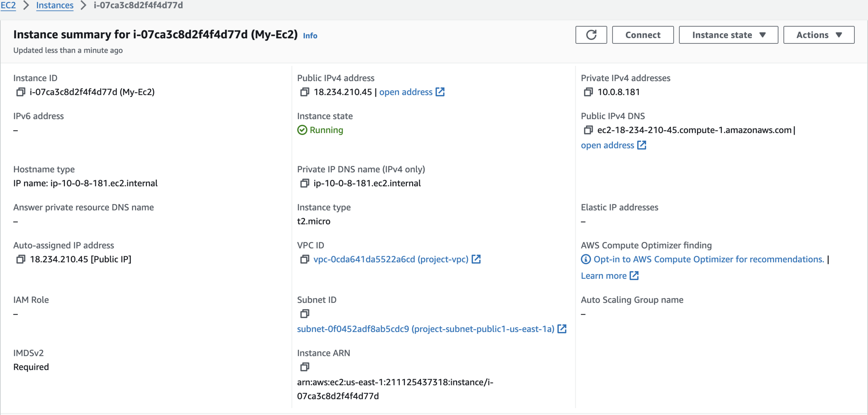868x415 pixels.
Task: Copy the Public IPv4 address
Action: 304,92
